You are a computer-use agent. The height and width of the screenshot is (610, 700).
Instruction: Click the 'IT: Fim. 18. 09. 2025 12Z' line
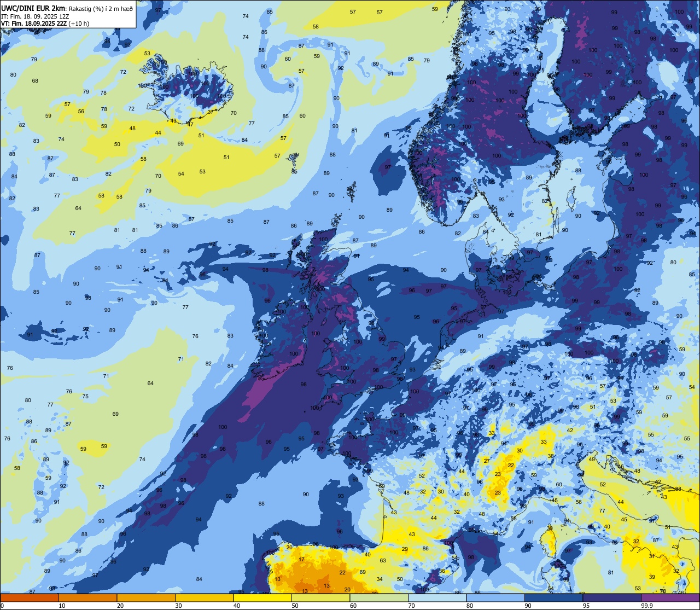point(35,16)
